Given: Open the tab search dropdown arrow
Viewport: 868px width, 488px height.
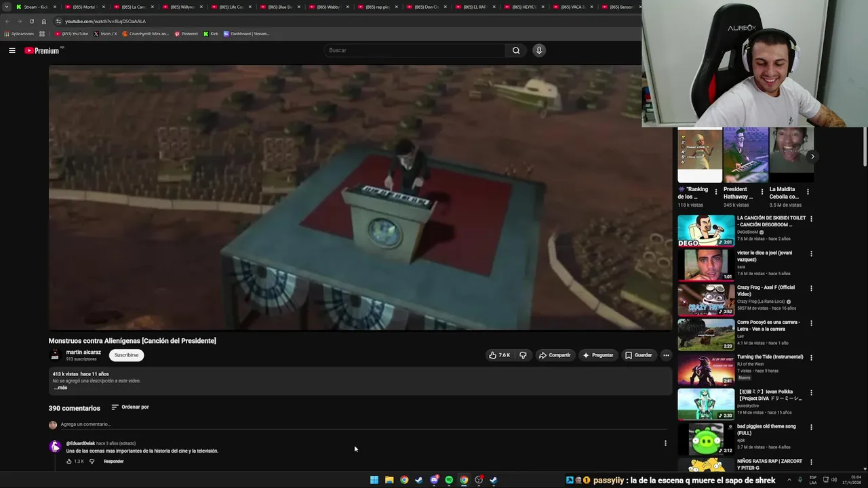Looking at the screenshot, I should [6, 7].
